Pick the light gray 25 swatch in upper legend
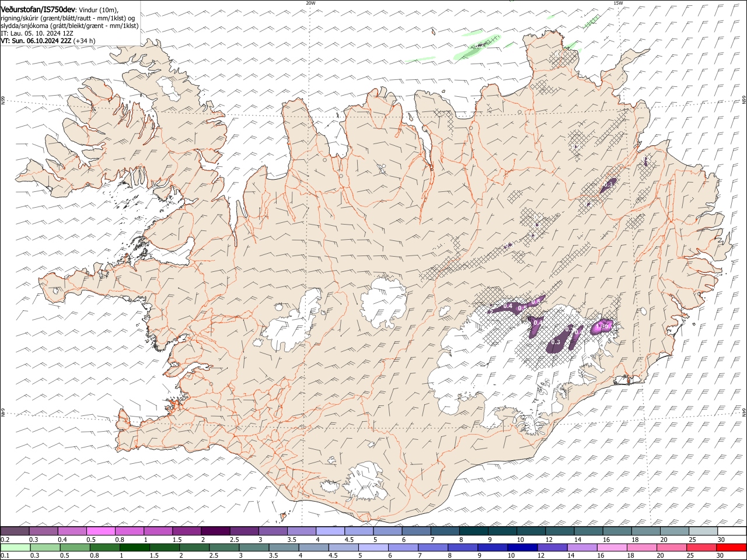This screenshot has width=747, height=560. point(703,531)
